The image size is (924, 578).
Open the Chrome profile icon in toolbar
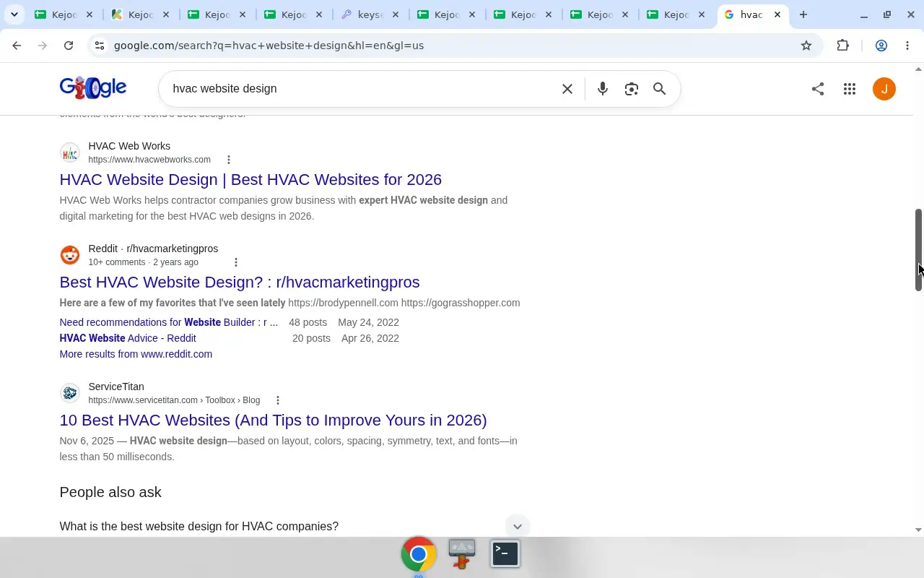(x=881, y=46)
